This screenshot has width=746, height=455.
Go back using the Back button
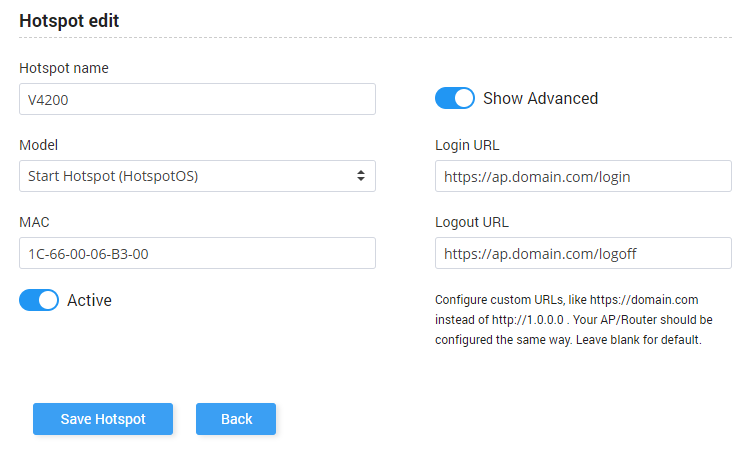coord(236,419)
